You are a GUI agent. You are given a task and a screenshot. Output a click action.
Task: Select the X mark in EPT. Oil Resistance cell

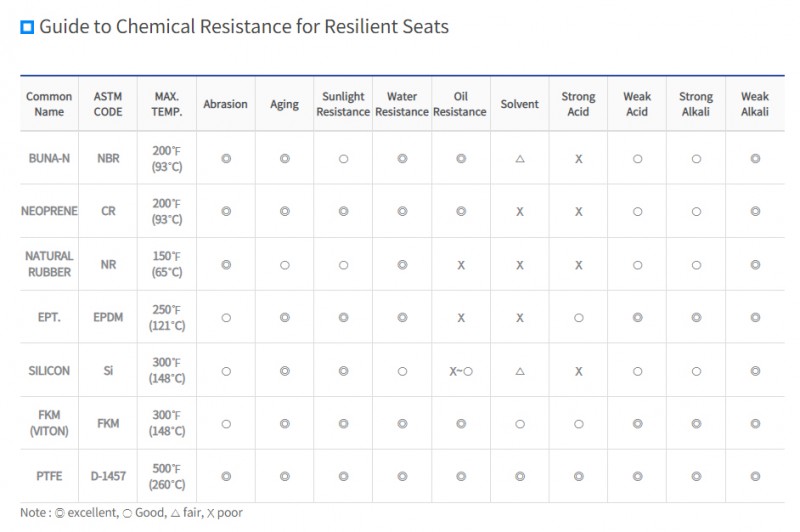click(x=460, y=317)
